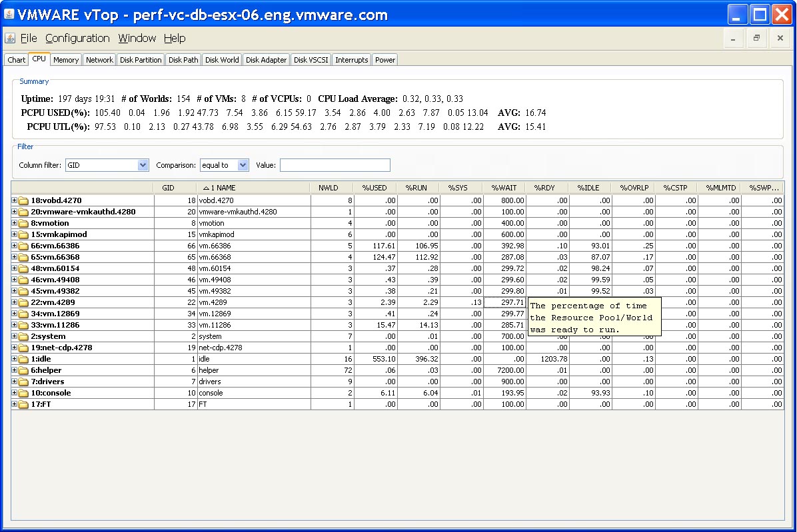Click the folder icon for 7:drivers
Image resolution: width=797 pixels, height=532 pixels.
coord(23,382)
